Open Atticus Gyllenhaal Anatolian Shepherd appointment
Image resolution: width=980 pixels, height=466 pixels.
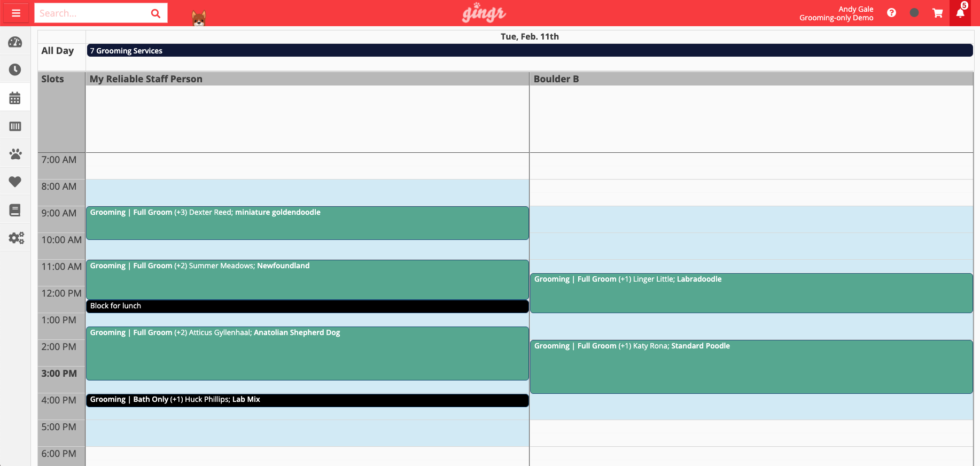point(307,353)
